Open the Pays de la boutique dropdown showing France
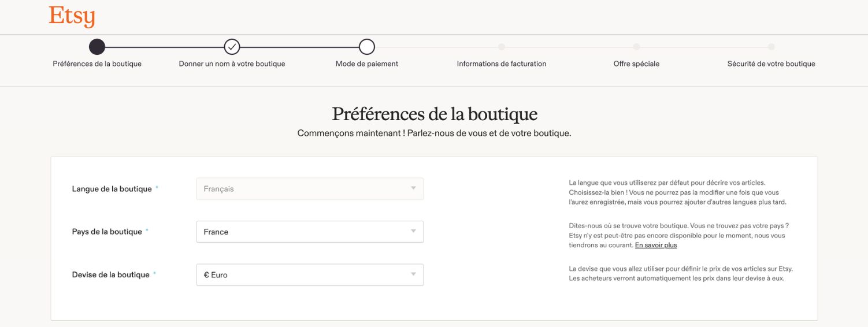The width and height of the screenshot is (868, 327). 310,232
